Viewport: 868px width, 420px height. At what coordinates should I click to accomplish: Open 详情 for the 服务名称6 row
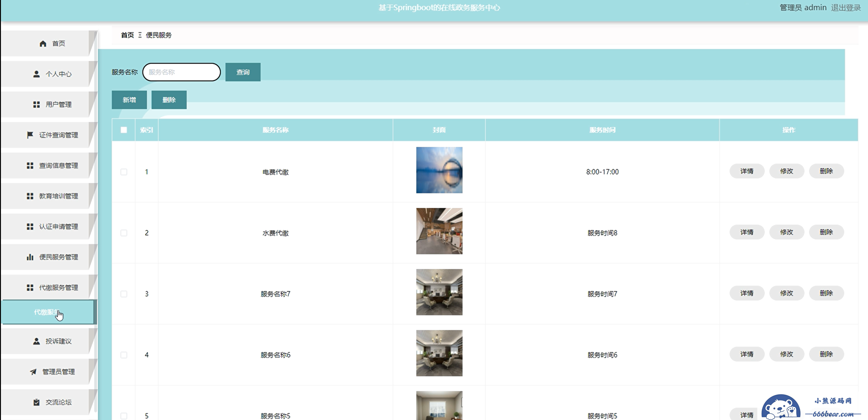click(x=747, y=354)
